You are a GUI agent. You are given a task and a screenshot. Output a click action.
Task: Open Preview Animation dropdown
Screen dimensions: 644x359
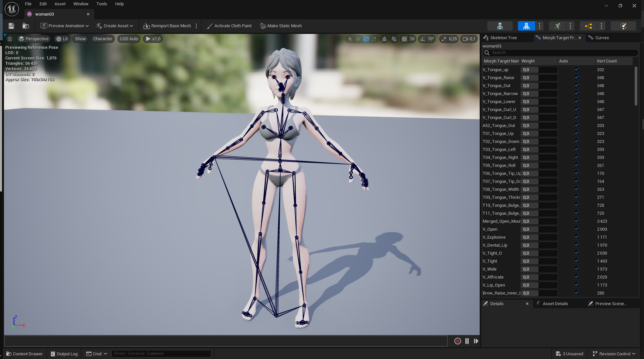click(65, 26)
